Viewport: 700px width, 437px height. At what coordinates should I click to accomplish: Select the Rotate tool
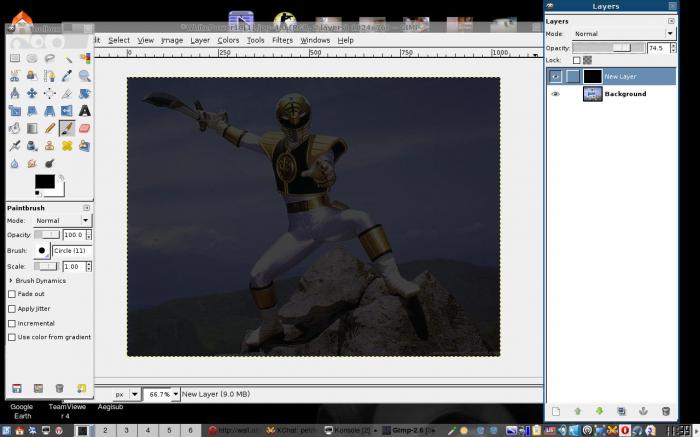point(84,93)
